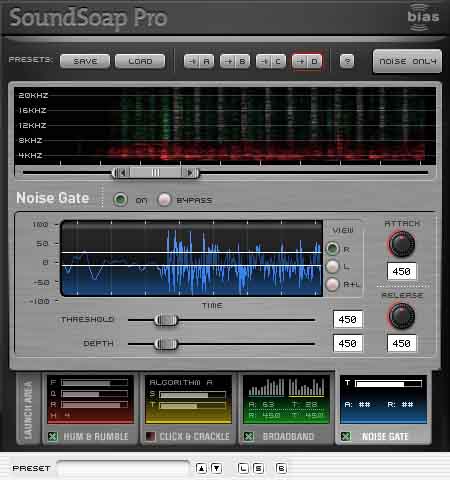The height and width of the screenshot is (480, 450).
Task: Switch to CLICK & CRACKLE tab
Action: (195, 436)
